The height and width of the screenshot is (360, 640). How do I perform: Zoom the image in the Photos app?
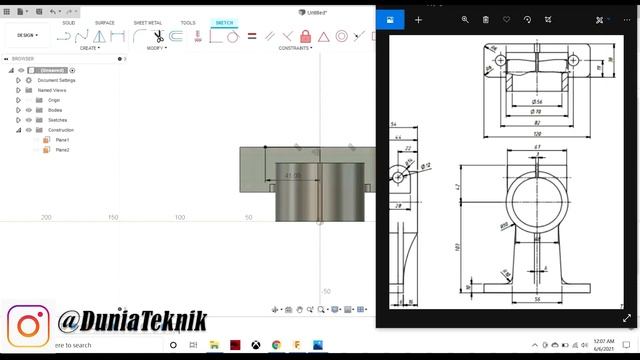point(465,20)
